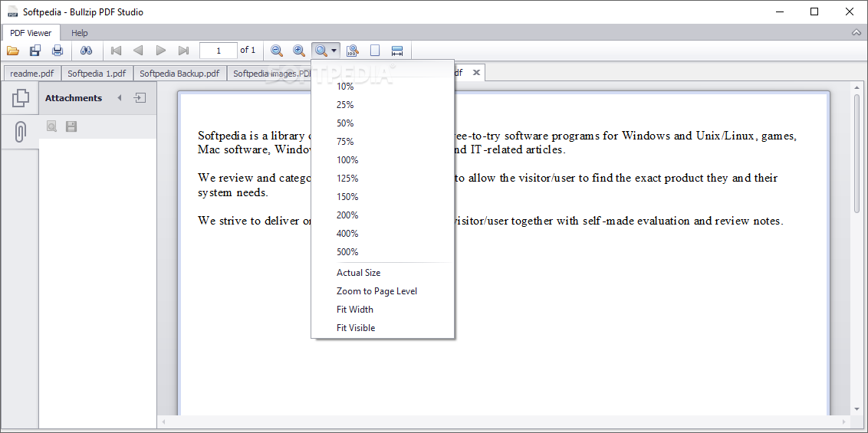Select the paperclip Attachments sidebar icon
Screen dimensions: 868x433
point(20,132)
